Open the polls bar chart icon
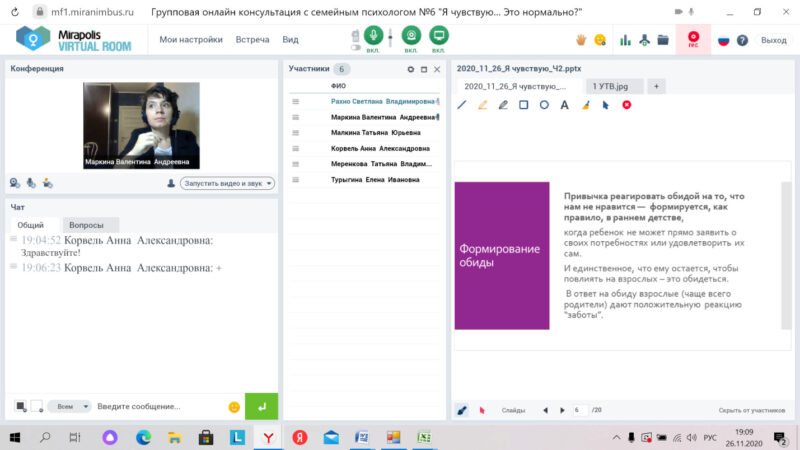The image size is (800, 450). coord(625,40)
